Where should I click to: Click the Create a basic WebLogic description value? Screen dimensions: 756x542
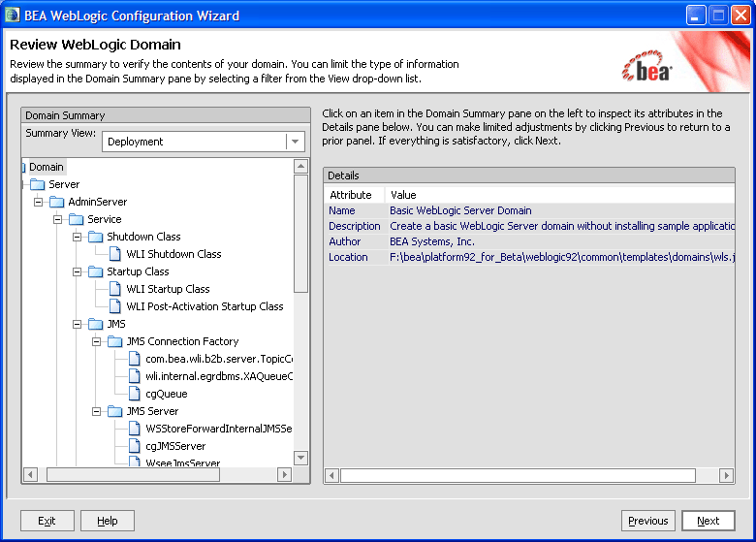[x=562, y=226]
